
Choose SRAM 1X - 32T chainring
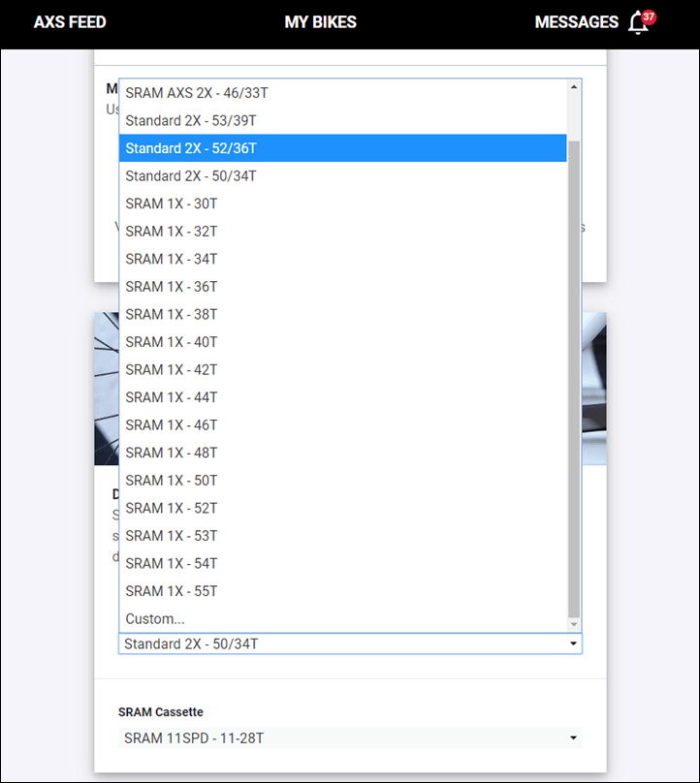tap(343, 232)
